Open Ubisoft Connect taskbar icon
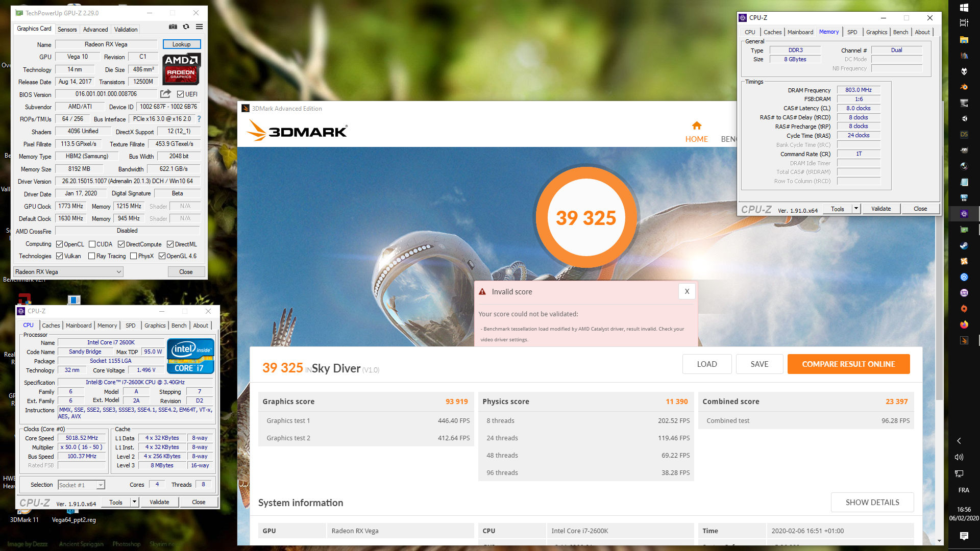This screenshot has height=551, width=980. coord(964,277)
